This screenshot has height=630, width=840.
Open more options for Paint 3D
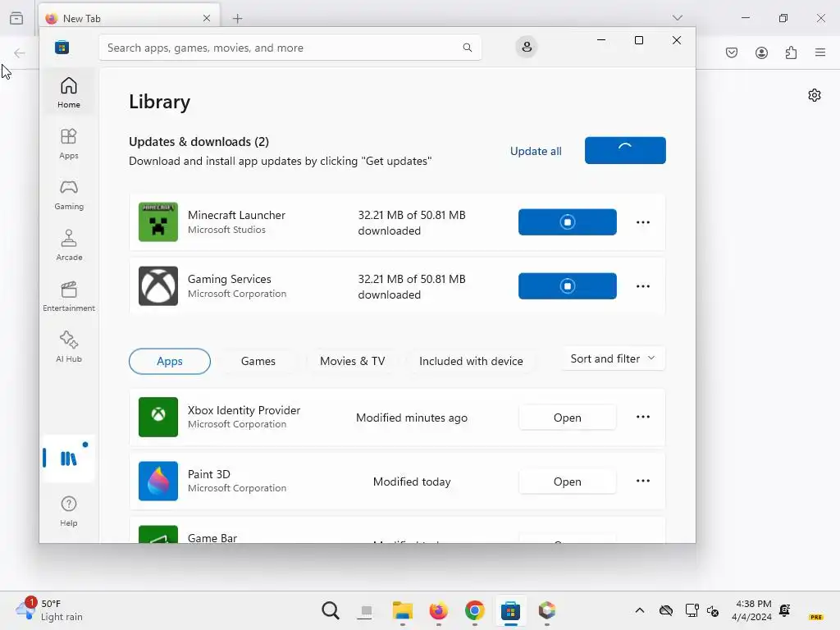pos(643,481)
